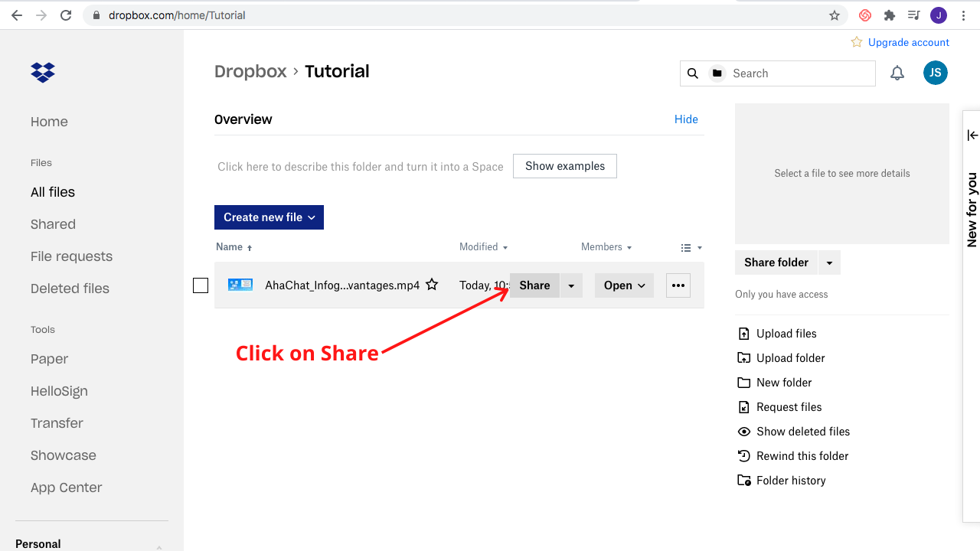Click the folder scope icon in search
The height and width of the screenshot is (551, 980).
click(x=717, y=73)
